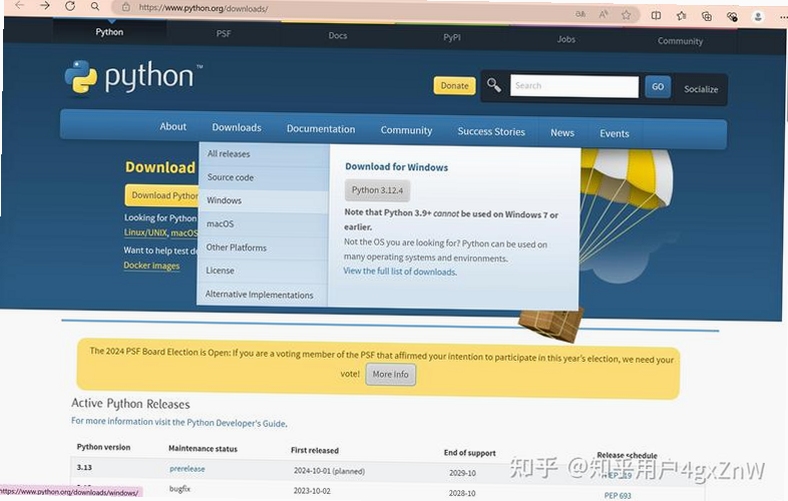This screenshot has width=788, height=501.
Task: Choose Other Platforms in Downloads submenu
Action: click(x=263, y=248)
